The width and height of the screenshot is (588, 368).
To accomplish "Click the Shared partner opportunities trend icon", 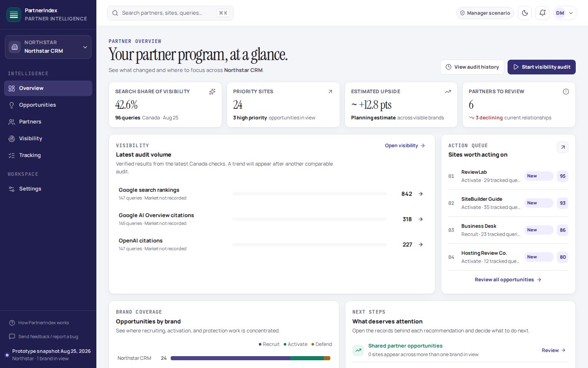I will pos(358,350).
